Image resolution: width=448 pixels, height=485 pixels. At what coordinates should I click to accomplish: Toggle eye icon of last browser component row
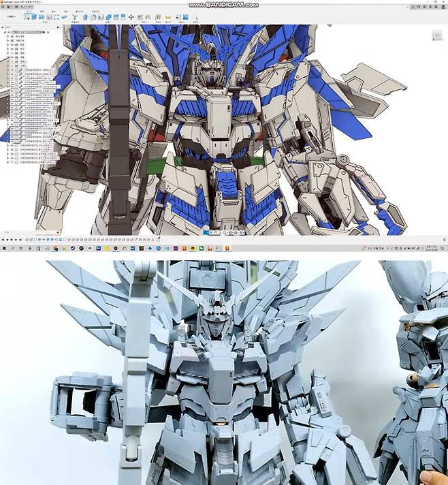click(x=12, y=162)
